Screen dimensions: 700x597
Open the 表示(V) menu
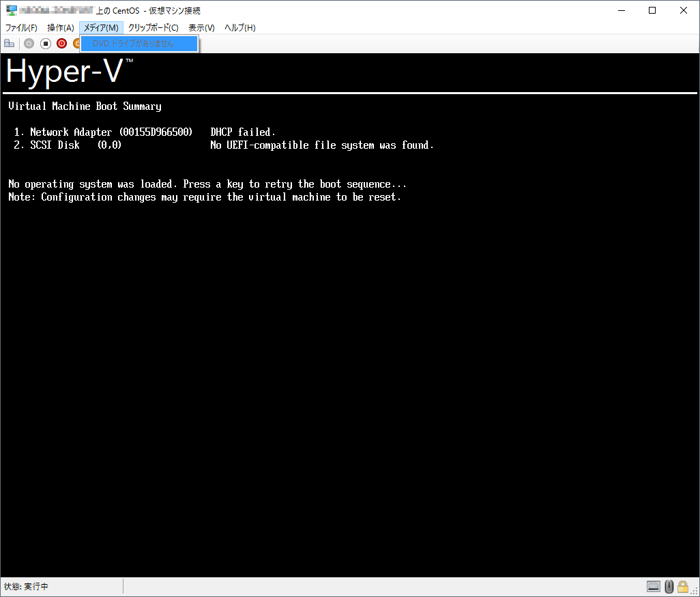coord(201,28)
